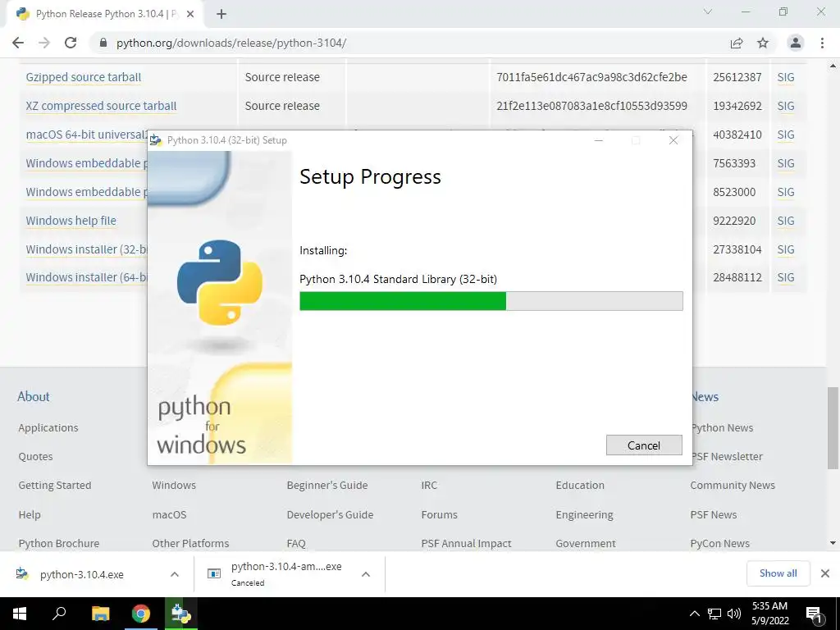Expand options for canceled python-3.10.4-am download
This screenshot has width=840, height=630.
pyautogui.click(x=366, y=574)
